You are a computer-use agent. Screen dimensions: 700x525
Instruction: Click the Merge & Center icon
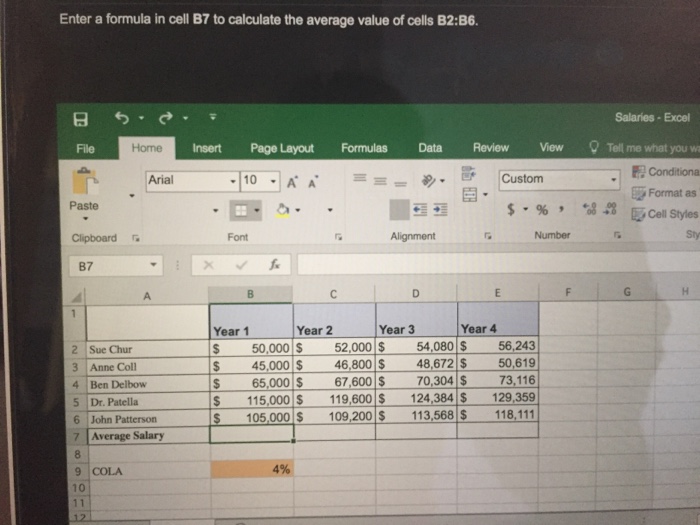tap(470, 195)
